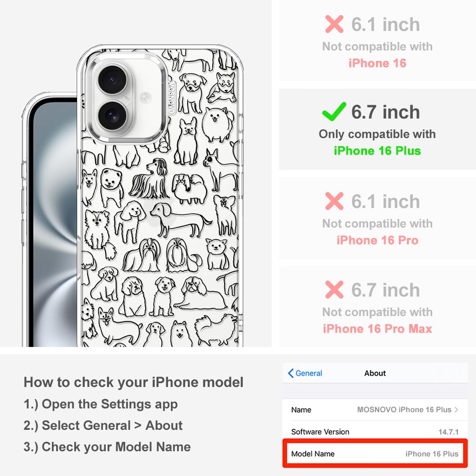This screenshot has width=476, height=476.
Task: Click the iPhone 16 Pro Max label
Action: [377, 329]
